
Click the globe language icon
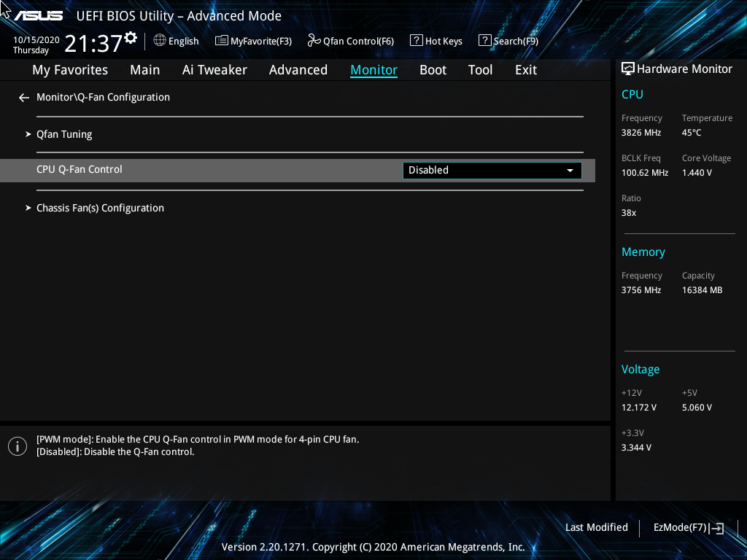coord(160,41)
